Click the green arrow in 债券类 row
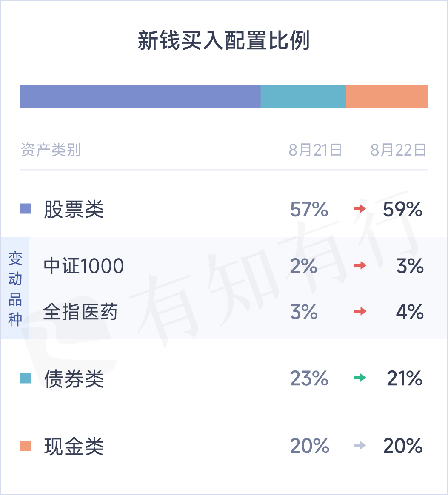448x495 pixels. [x=360, y=378]
